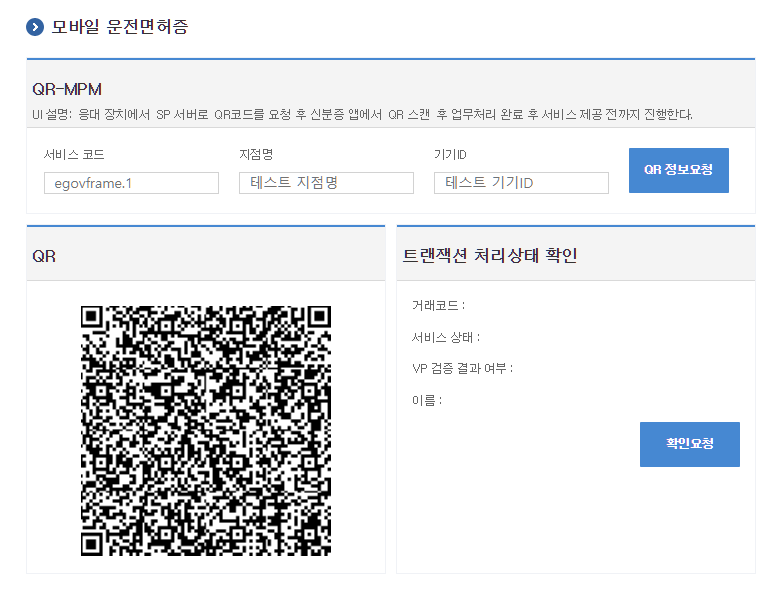Click the QR panel heading

coord(44,256)
